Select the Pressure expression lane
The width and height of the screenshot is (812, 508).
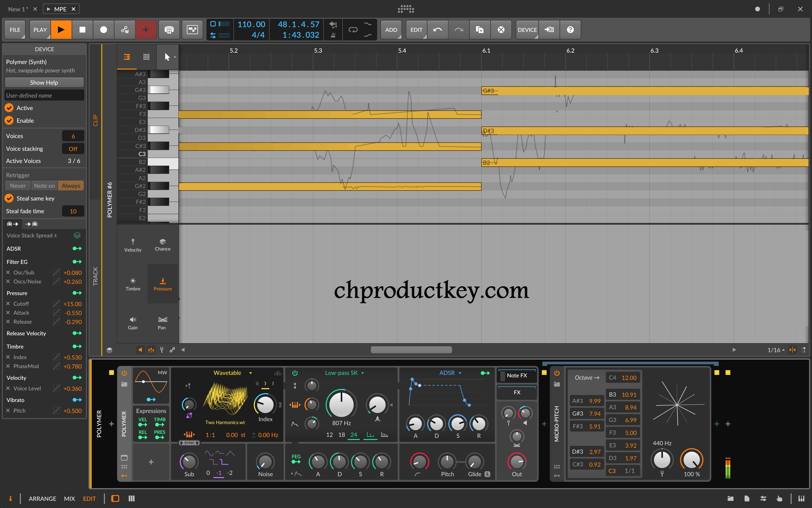coord(162,284)
